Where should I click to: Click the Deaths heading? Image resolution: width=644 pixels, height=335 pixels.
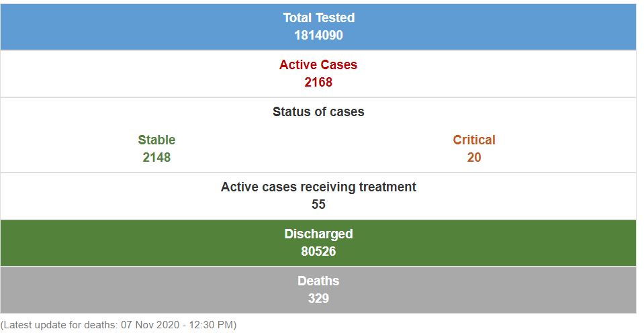(318, 281)
